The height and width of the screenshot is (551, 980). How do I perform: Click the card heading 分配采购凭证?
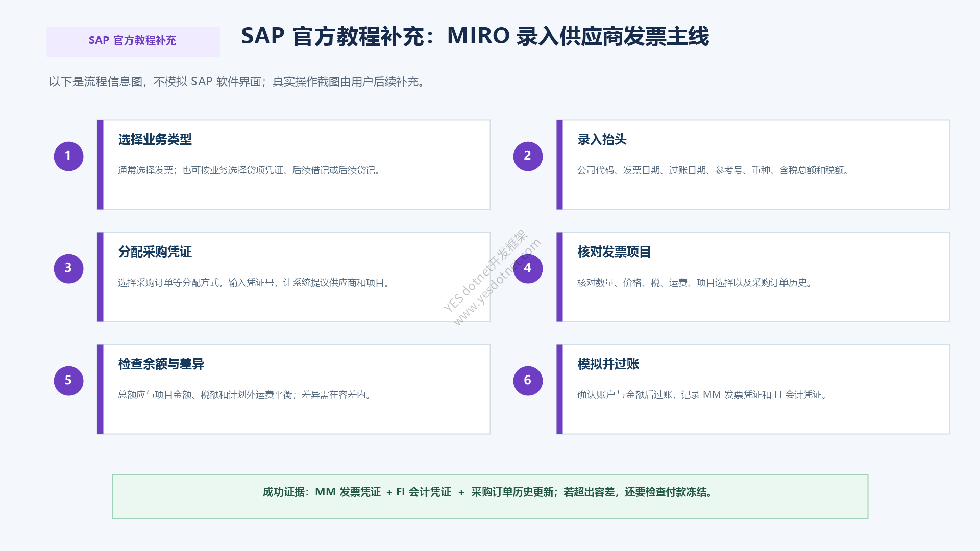[x=155, y=252]
